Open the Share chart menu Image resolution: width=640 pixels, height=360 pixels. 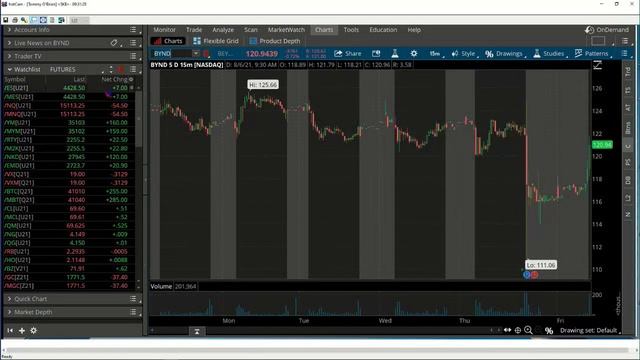click(x=348, y=53)
